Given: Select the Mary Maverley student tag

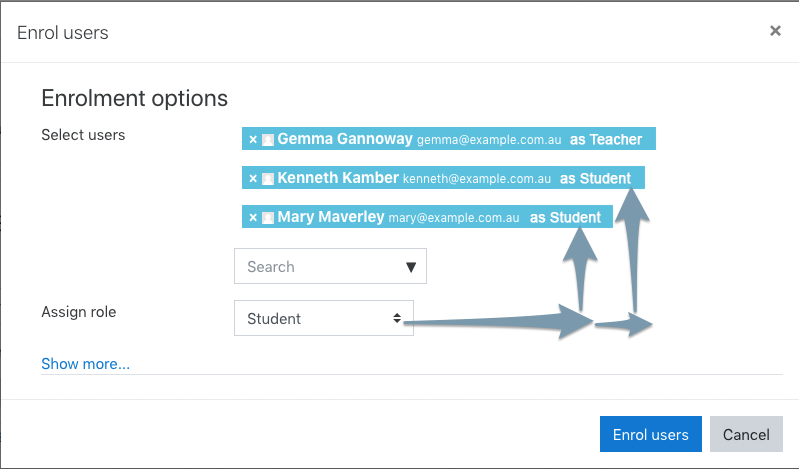Looking at the screenshot, I should click(427, 217).
